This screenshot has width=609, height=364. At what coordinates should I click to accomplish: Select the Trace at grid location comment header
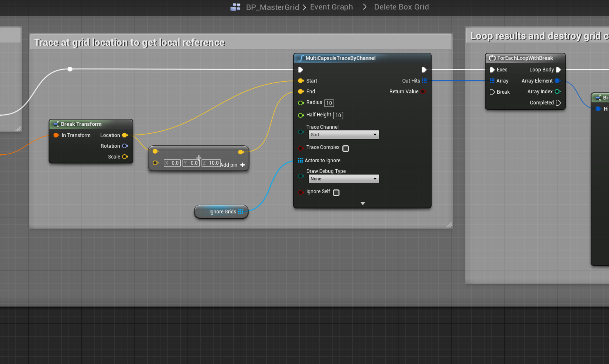tap(129, 43)
